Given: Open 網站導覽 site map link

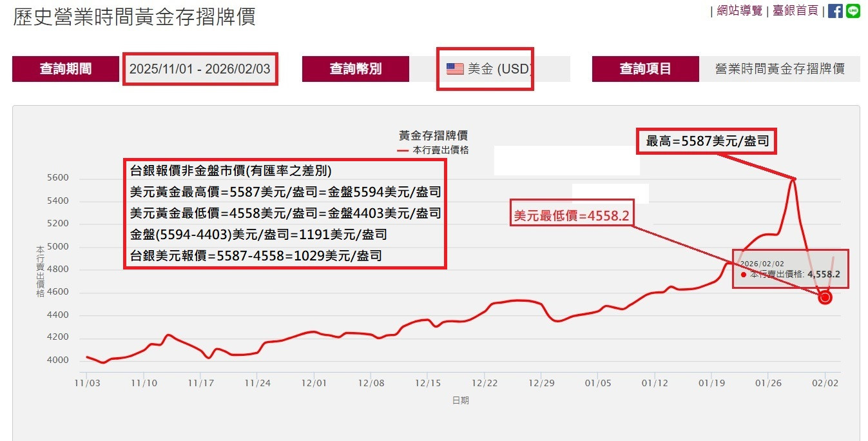Looking at the screenshot, I should pos(739,11).
